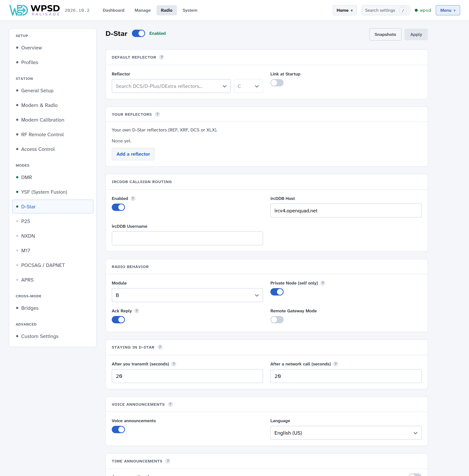This screenshot has width=469, height=476.
Task: Select the Radio tab
Action: click(x=167, y=10)
